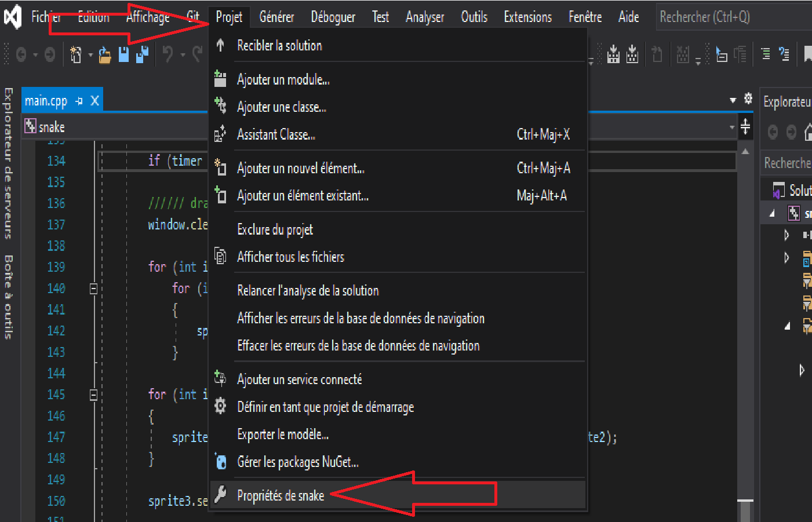Click the Ajouter un module icon
This screenshot has height=522, width=812.
tap(220, 79)
